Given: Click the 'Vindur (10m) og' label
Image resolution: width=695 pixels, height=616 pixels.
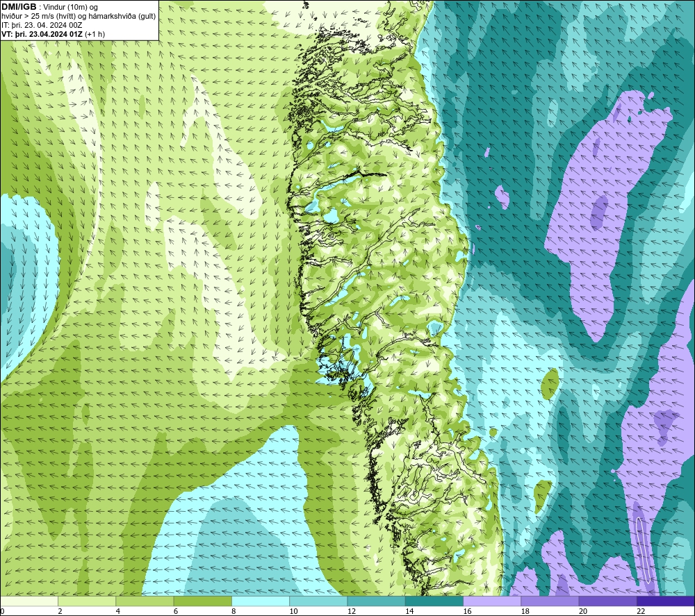Looking at the screenshot, I should (72, 8).
